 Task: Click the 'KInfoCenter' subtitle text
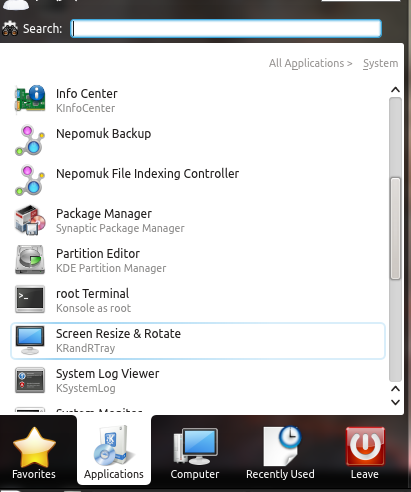point(85,108)
